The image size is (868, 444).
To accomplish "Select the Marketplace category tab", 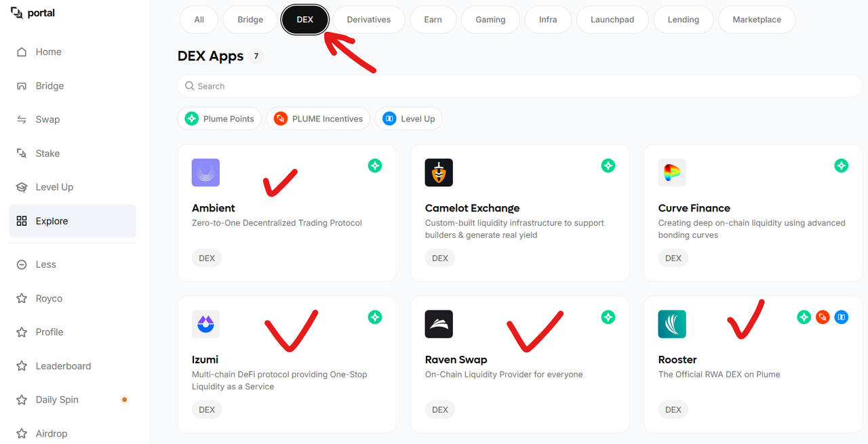I will pyautogui.click(x=757, y=20).
